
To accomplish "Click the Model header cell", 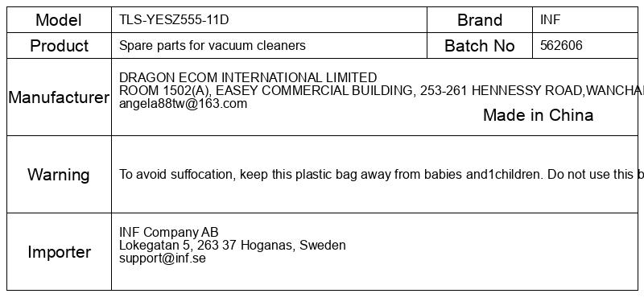I will click(59, 19).
